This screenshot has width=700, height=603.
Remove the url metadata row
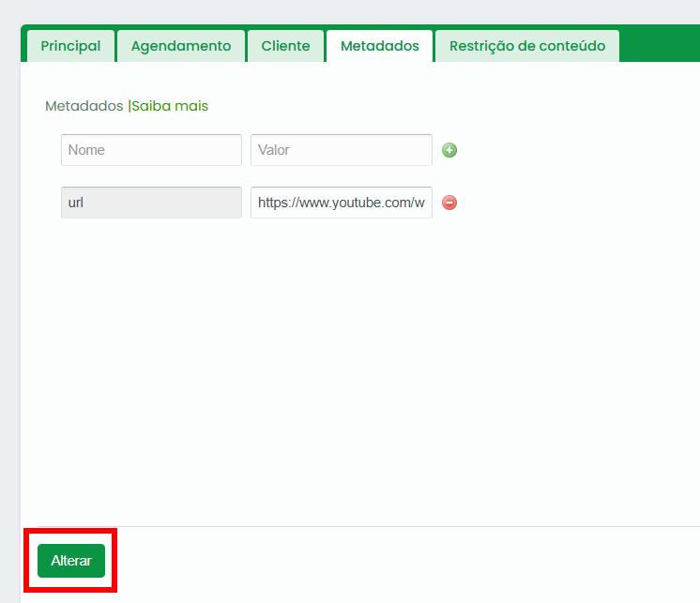point(449,203)
